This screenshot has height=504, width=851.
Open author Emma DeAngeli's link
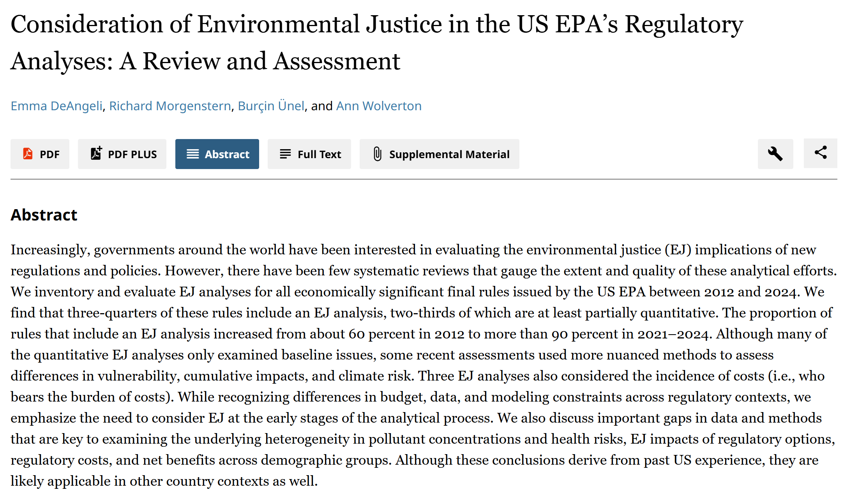[56, 106]
